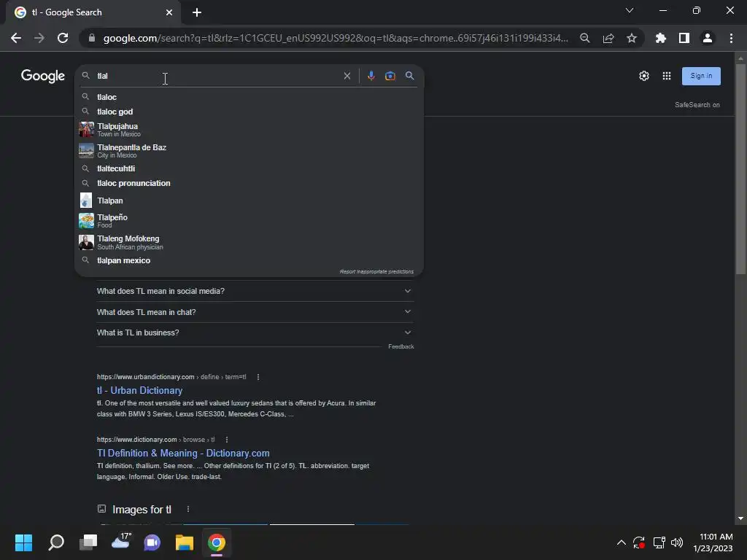Expand 'What is TL in business?'

pyautogui.click(x=255, y=332)
